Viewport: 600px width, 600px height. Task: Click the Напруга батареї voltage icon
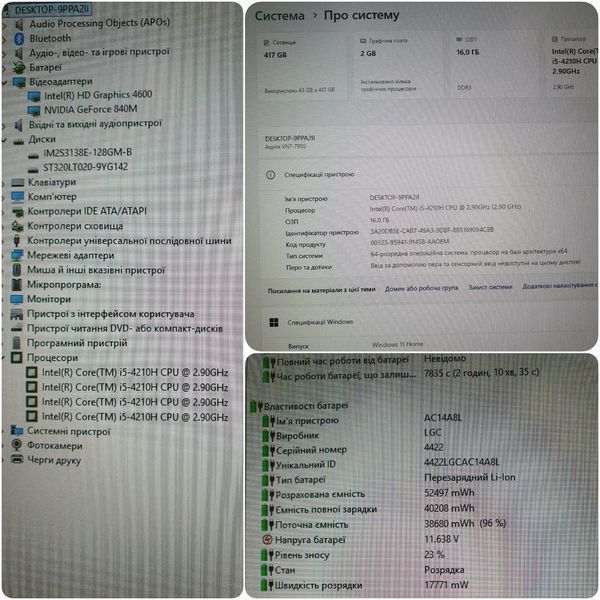coord(267,540)
